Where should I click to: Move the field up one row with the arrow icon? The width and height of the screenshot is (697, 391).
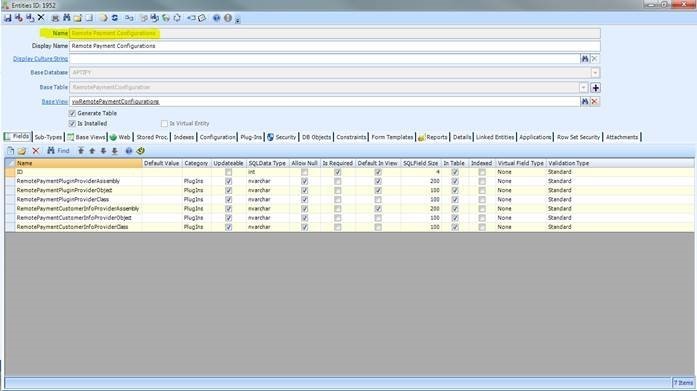click(x=92, y=151)
